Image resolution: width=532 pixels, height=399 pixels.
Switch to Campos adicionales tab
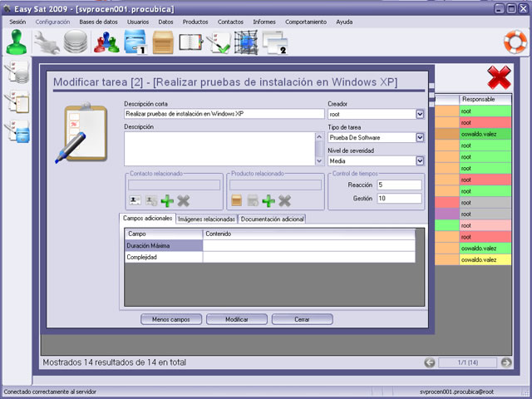coord(148,218)
